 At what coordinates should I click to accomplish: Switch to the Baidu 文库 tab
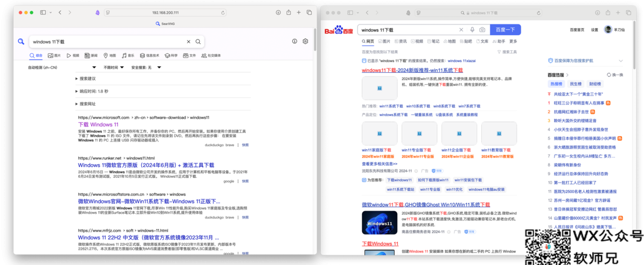[x=482, y=42]
